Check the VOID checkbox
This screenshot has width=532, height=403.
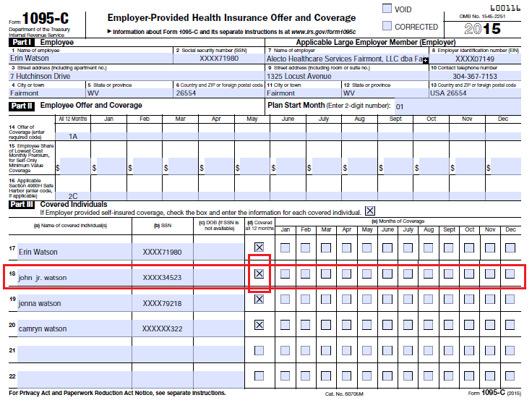tap(387, 9)
